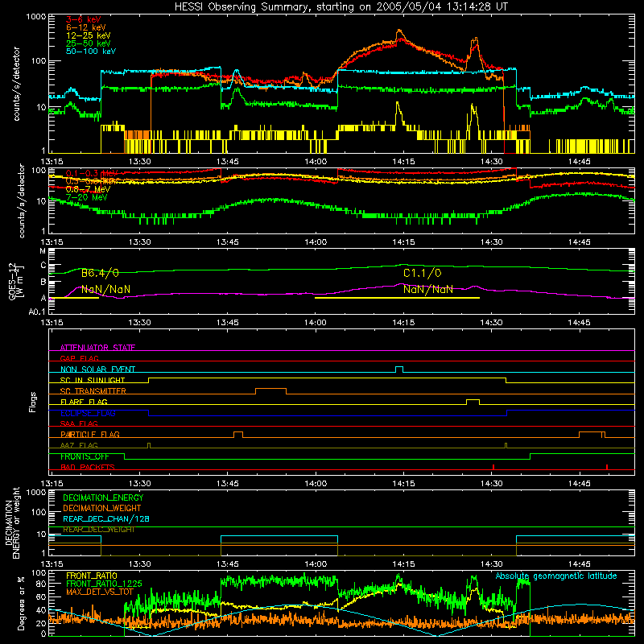Select the 3-6 keV legend label
This screenshot has width=644, height=644.
(x=84, y=19)
